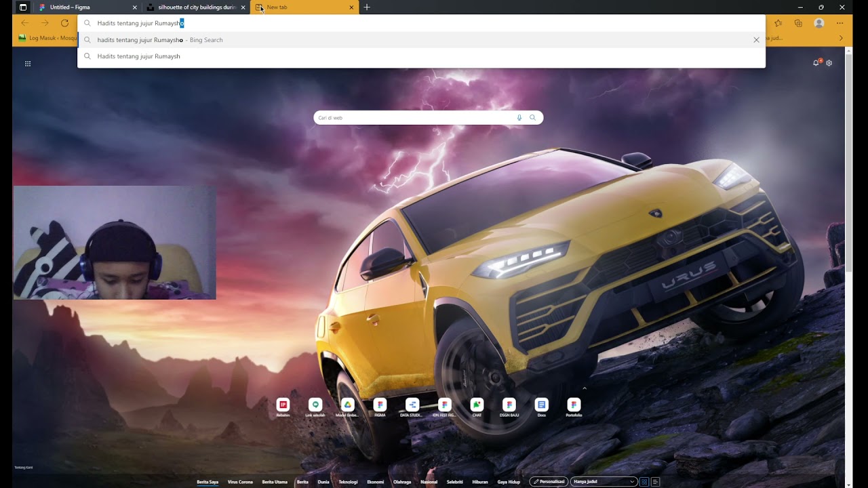
Task: Open the Favorites star icon
Action: 778,23
